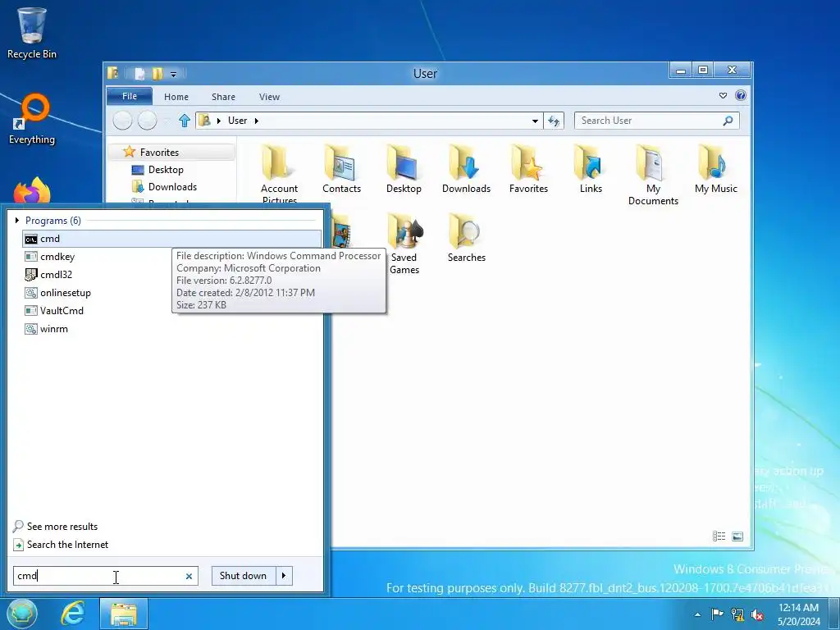Open the View ribbon tab
The image size is (840, 630).
269,97
